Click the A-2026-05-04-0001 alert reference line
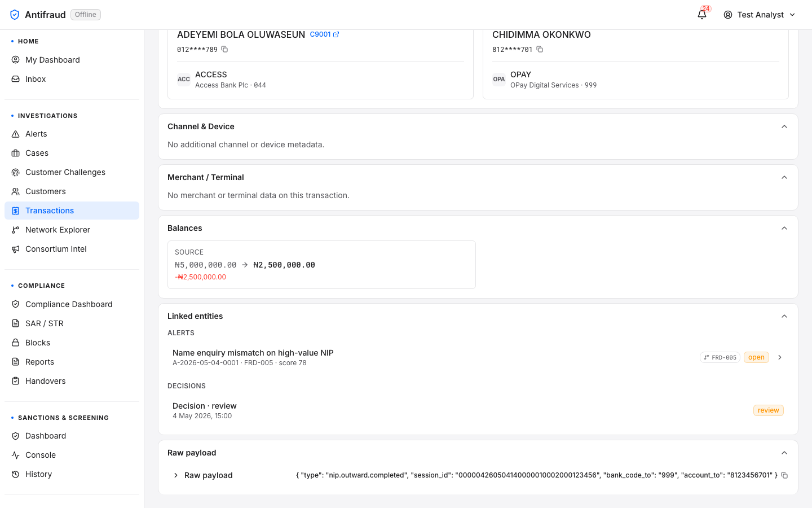Viewport: 812px width, 508px height. click(240, 363)
